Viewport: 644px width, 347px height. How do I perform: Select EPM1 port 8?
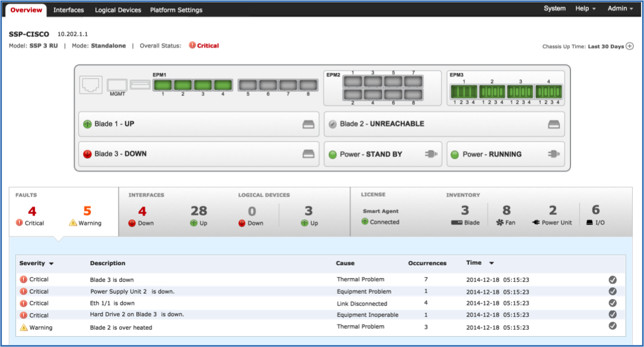308,85
